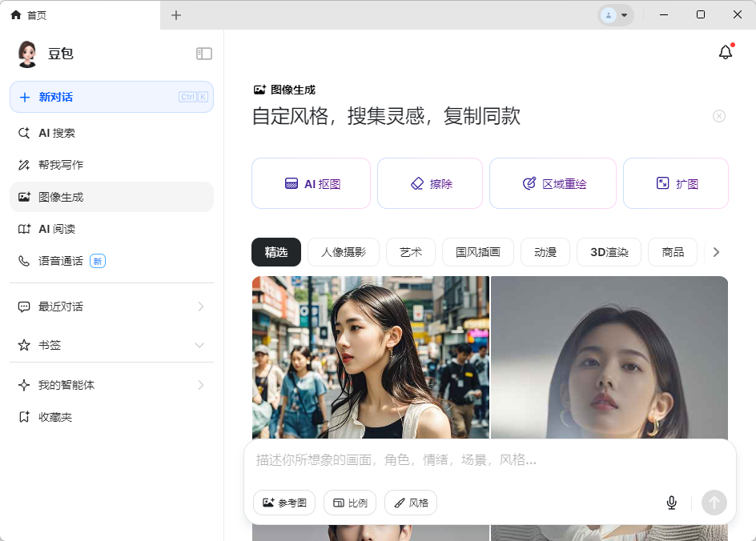Collapse the sidebar with the panel icon

[204, 54]
